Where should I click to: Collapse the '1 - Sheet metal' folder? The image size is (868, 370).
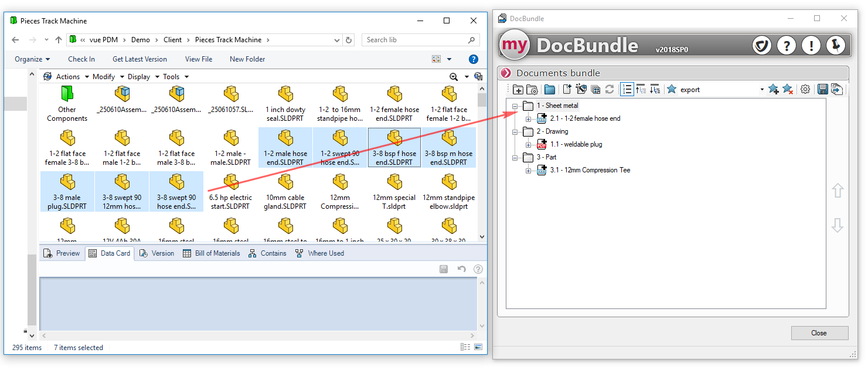point(515,106)
